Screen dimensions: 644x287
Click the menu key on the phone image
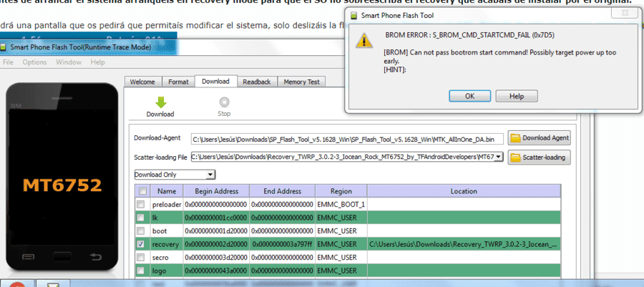(x=28, y=258)
